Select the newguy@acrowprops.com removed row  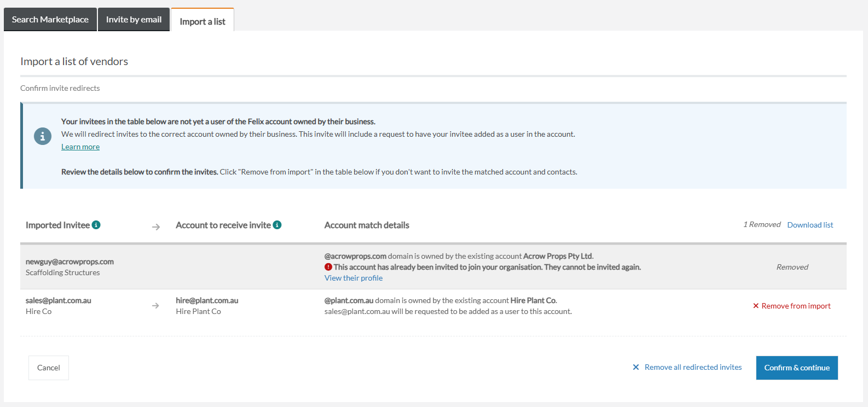(x=433, y=267)
